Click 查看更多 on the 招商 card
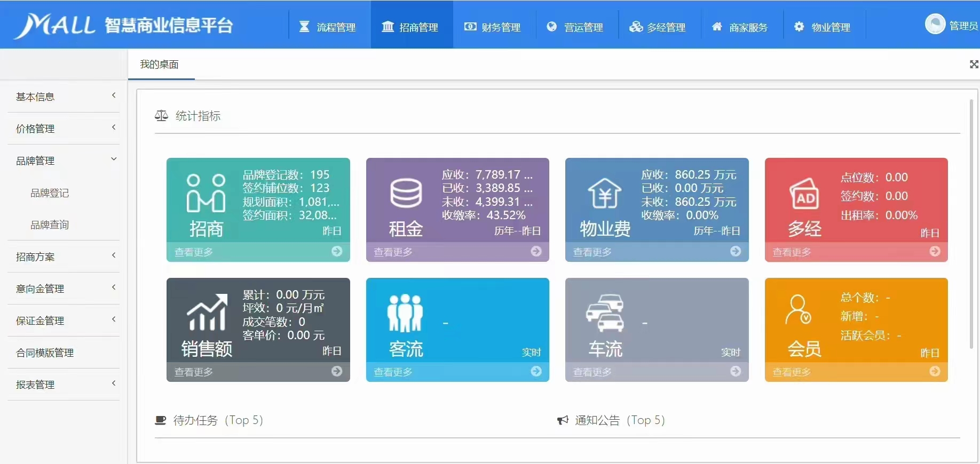This screenshot has width=980, height=464. point(194,252)
